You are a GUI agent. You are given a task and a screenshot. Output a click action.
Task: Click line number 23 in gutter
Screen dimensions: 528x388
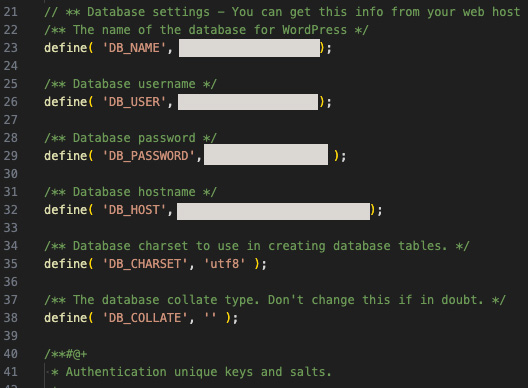click(10, 48)
